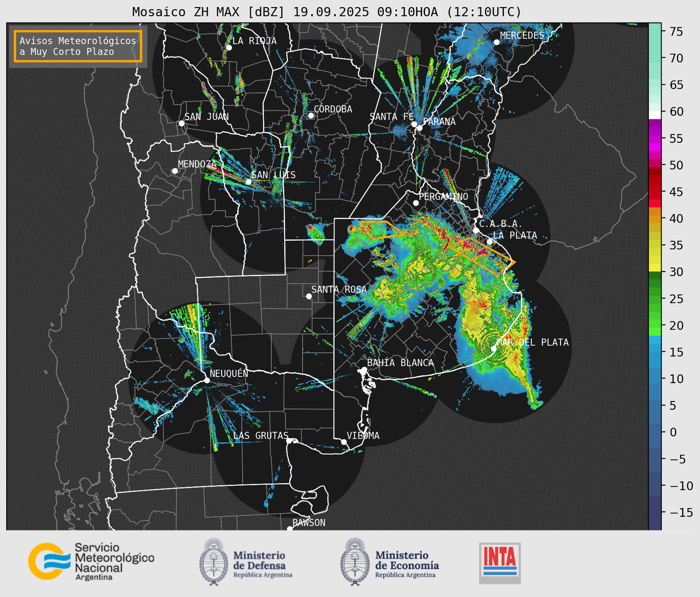Click the MAR DEL PLATA label text
700x597 pixels.
[532, 342]
